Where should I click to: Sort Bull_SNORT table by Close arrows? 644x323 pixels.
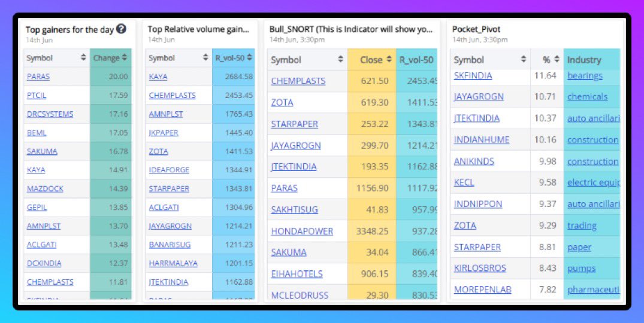(x=389, y=59)
